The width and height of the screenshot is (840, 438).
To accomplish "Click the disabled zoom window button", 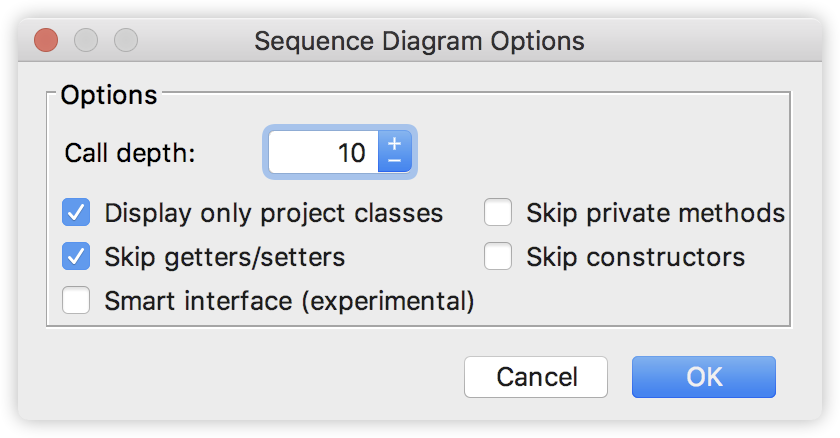I will pyautogui.click(x=126, y=41).
